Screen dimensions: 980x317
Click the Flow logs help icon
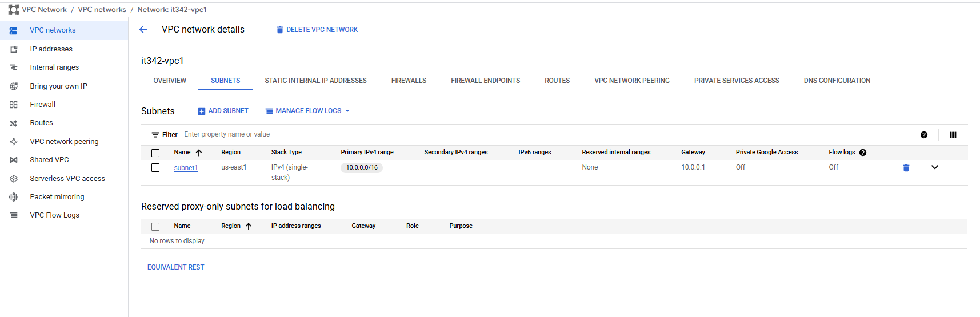pos(862,153)
